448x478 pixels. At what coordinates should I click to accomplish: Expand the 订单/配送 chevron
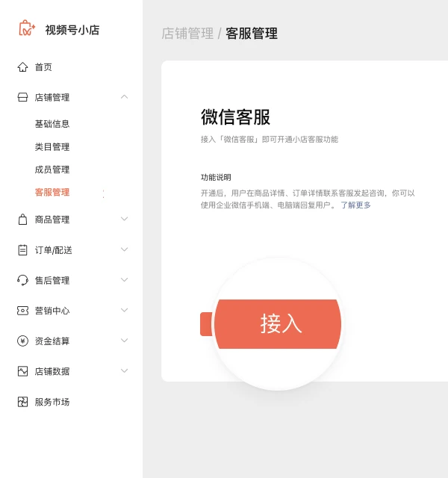click(124, 249)
